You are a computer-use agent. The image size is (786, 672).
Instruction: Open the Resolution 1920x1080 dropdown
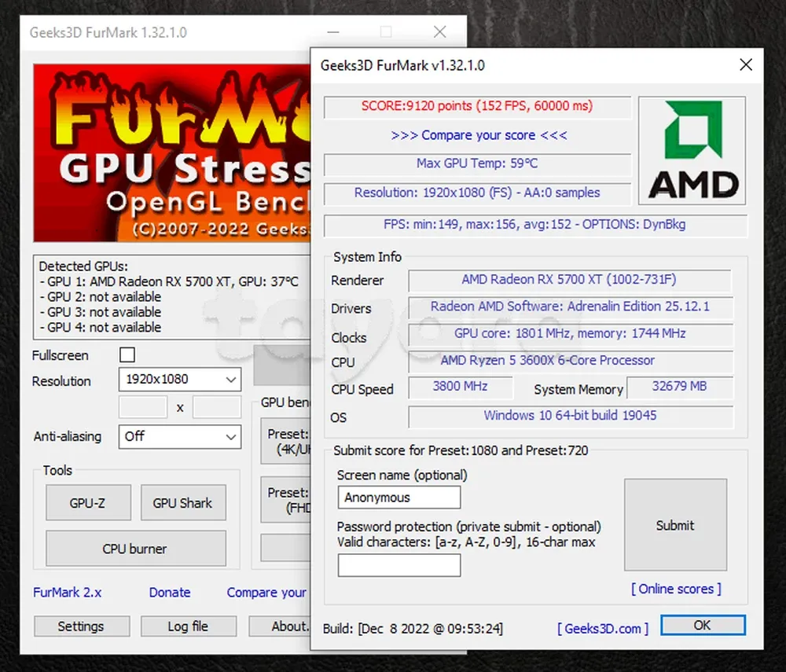[x=179, y=380]
